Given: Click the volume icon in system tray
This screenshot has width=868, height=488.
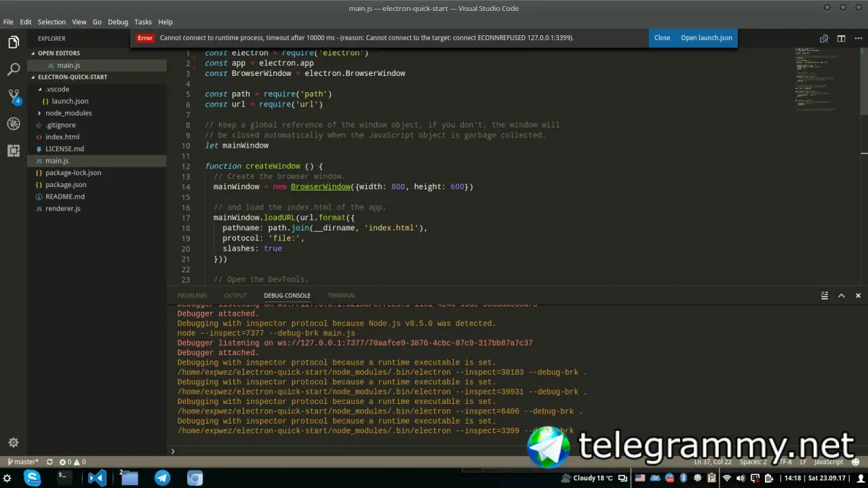Looking at the screenshot, I should (x=741, y=478).
